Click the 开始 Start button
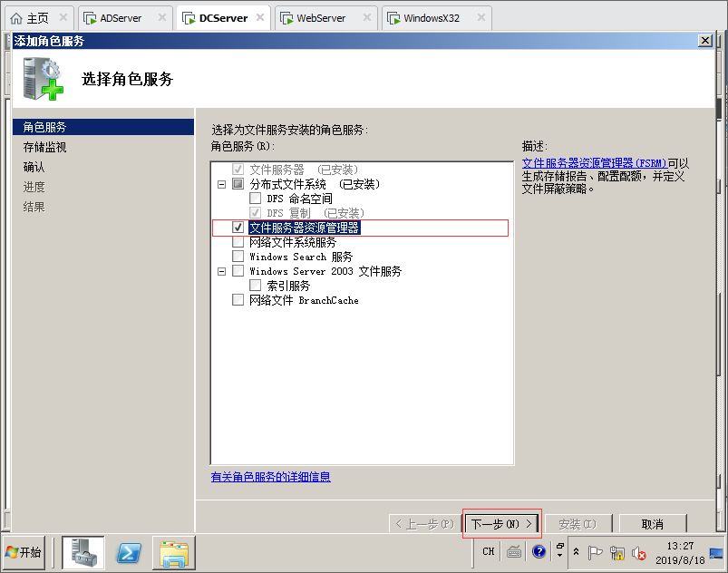 pyautogui.click(x=24, y=552)
